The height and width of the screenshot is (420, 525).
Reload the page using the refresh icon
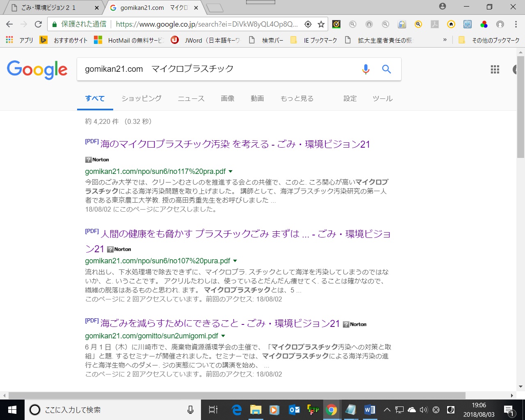38,24
